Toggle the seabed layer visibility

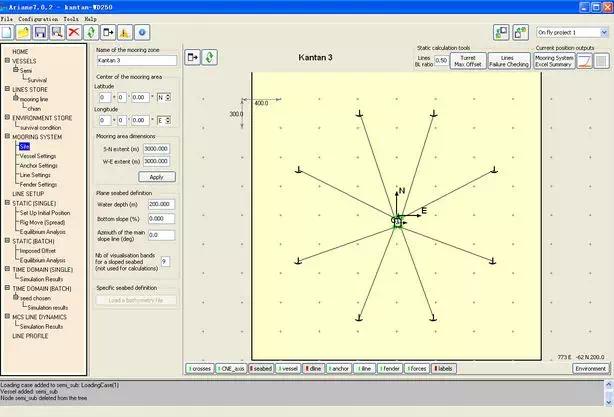click(260, 368)
